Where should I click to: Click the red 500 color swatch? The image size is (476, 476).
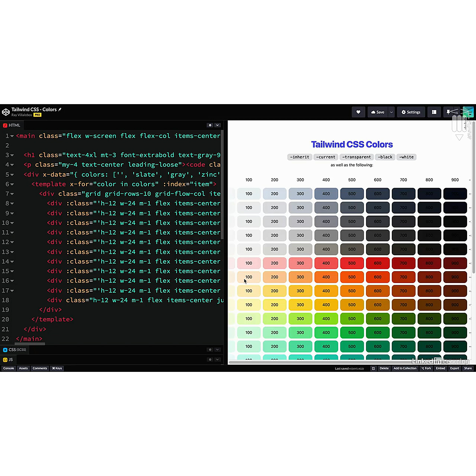click(352, 263)
